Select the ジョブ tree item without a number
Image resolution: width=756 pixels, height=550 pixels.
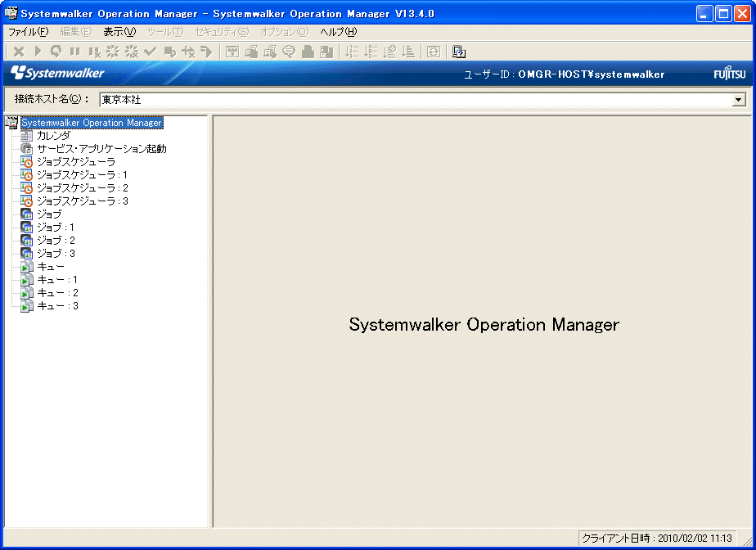pos(49,214)
